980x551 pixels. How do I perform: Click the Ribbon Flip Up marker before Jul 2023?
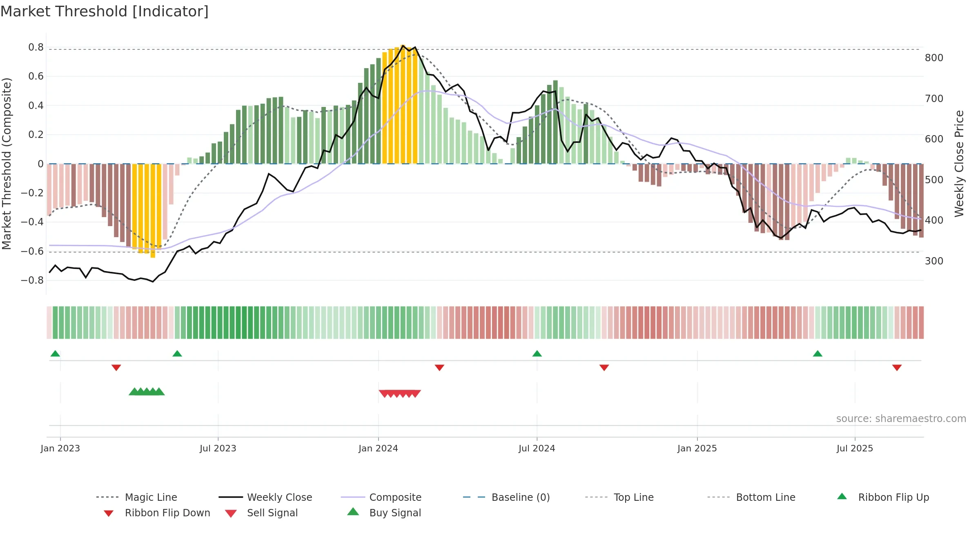[x=177, y=353]
